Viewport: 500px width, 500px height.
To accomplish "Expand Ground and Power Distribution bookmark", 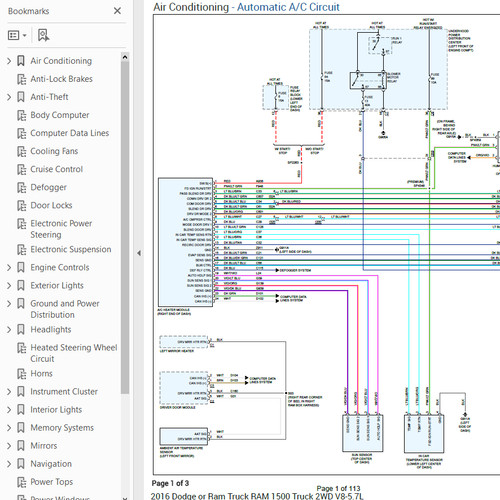I will 9,304.
